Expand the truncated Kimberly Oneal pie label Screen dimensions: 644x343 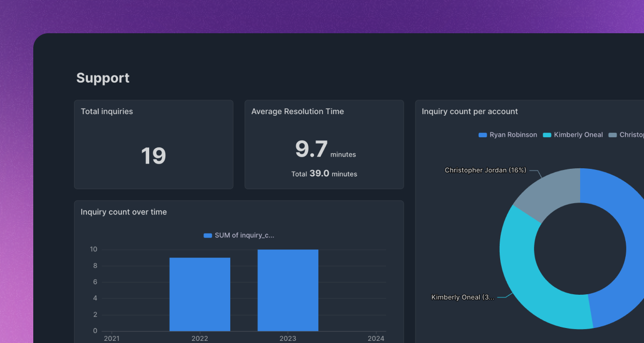pos(463,297)
